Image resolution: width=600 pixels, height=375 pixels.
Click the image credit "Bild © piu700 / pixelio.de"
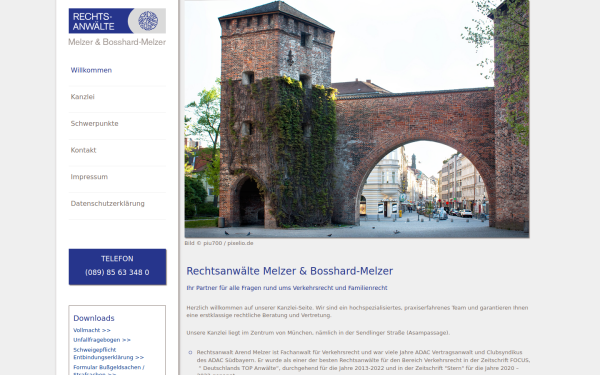219,243
